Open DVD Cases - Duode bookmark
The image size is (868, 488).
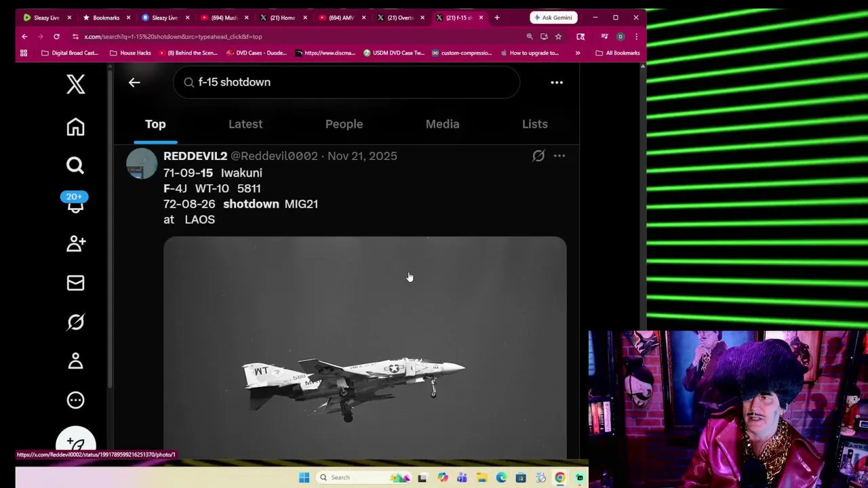(x=256, y=53)
